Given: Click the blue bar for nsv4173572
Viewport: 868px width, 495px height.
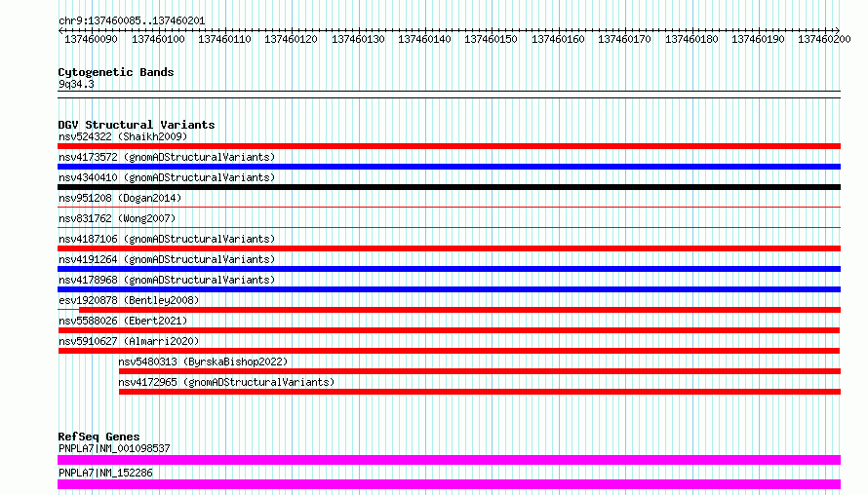Looking at the screenshot, I should click(449, 167).
